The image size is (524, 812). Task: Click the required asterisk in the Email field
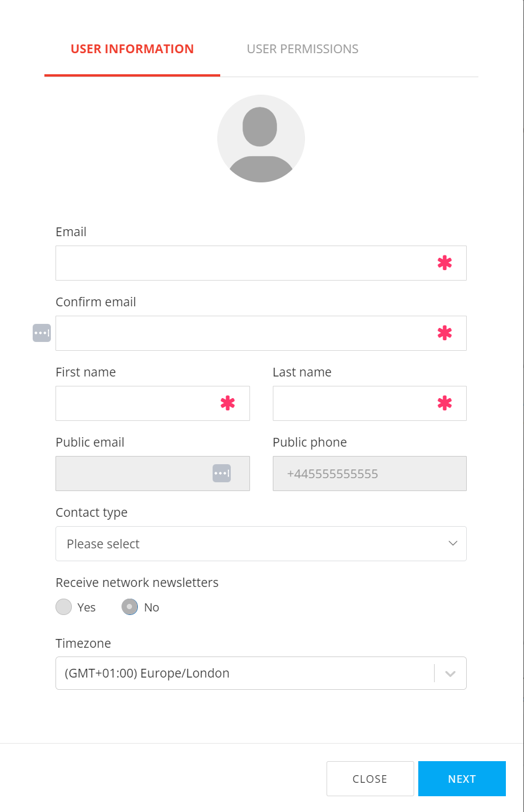coord(445,263)
